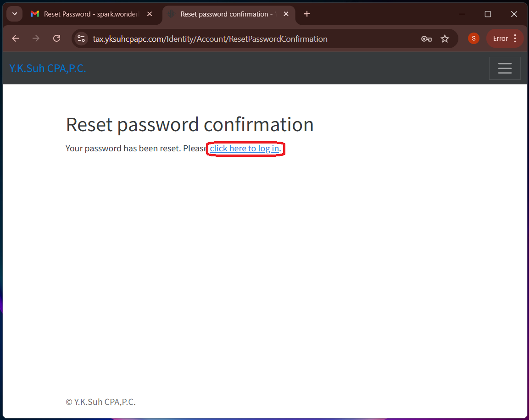529x420 pixels.
Task: Open the profile avatar labeled S
Action: [473, 39]
